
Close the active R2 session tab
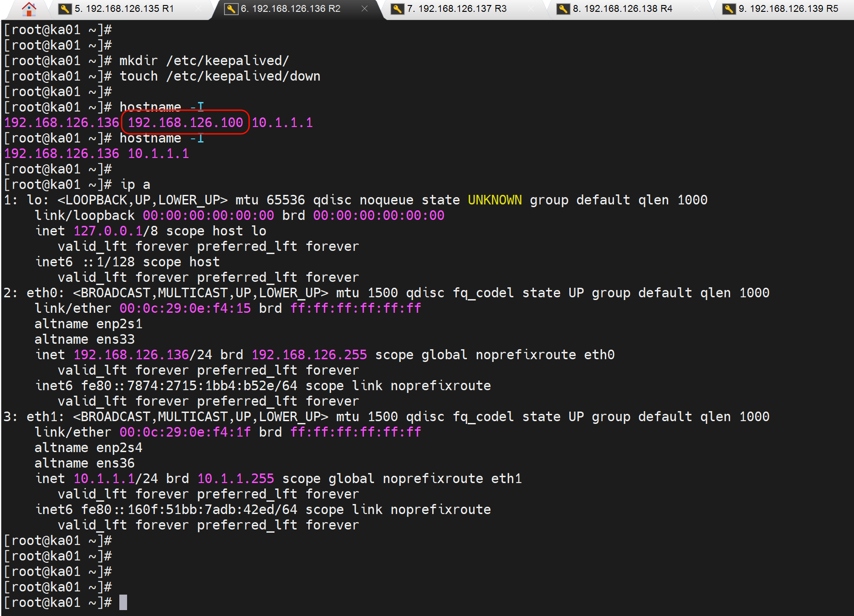[x=364, y=8]
